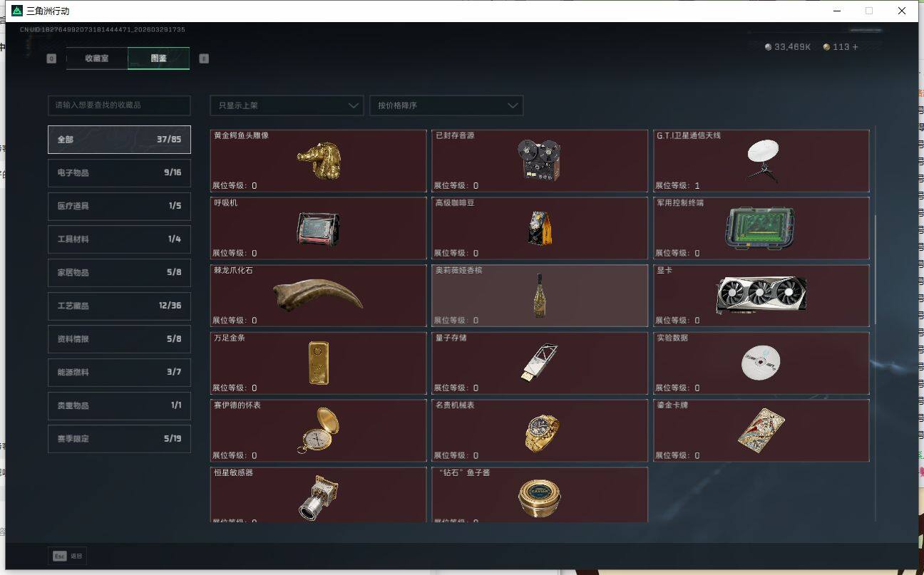Open the 军用控制终端 terminal icon
The height and width of the screenshot is (575, 924).
[x=759, y=228]
